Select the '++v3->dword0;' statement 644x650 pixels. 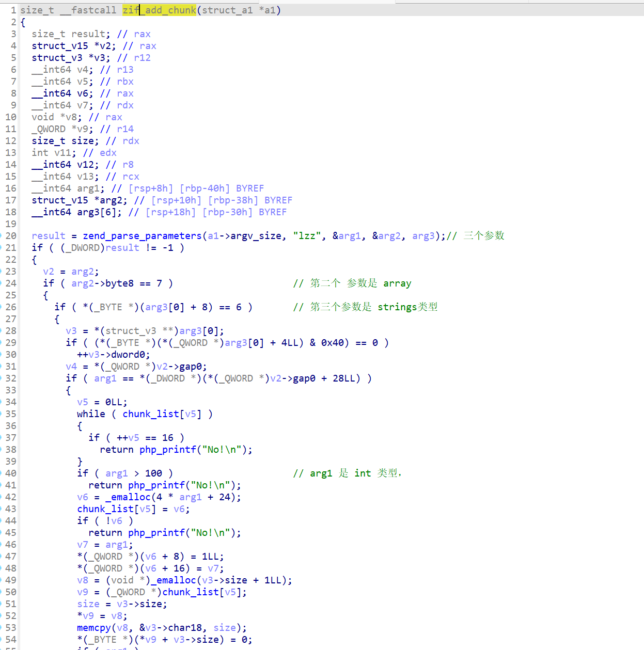coord(114,354)
